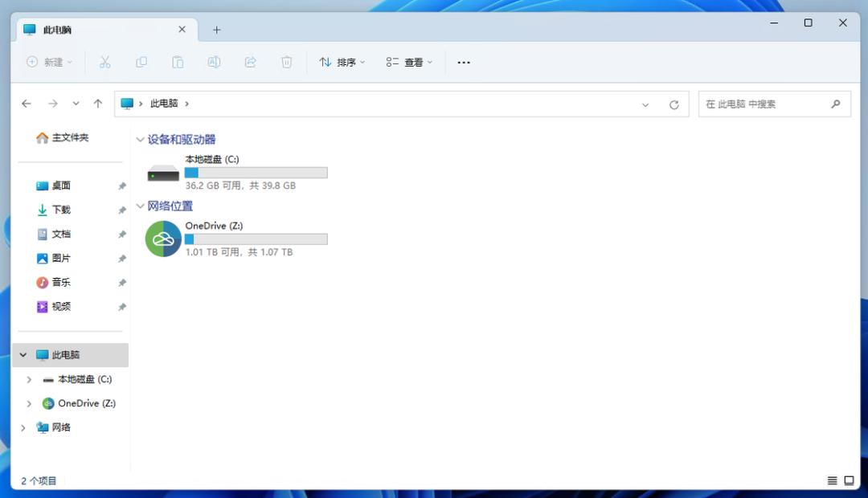Click the Delete trash bin icon
Viewport: 868px width, 498px height.
[286, 62]
